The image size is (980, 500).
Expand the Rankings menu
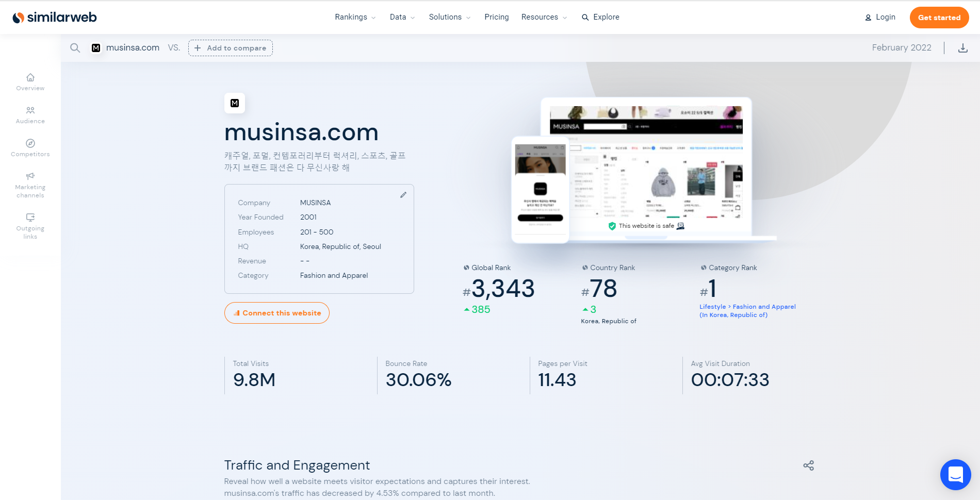[355, 17]
